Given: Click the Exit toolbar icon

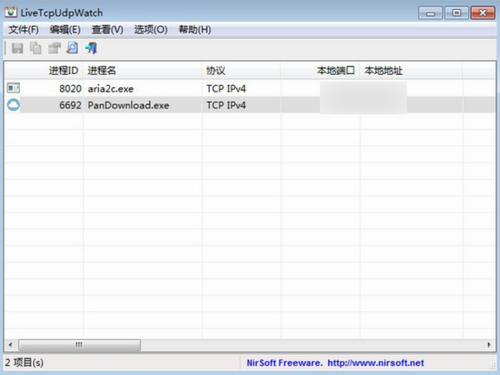Looking at the screenshot, I should 91,48.
